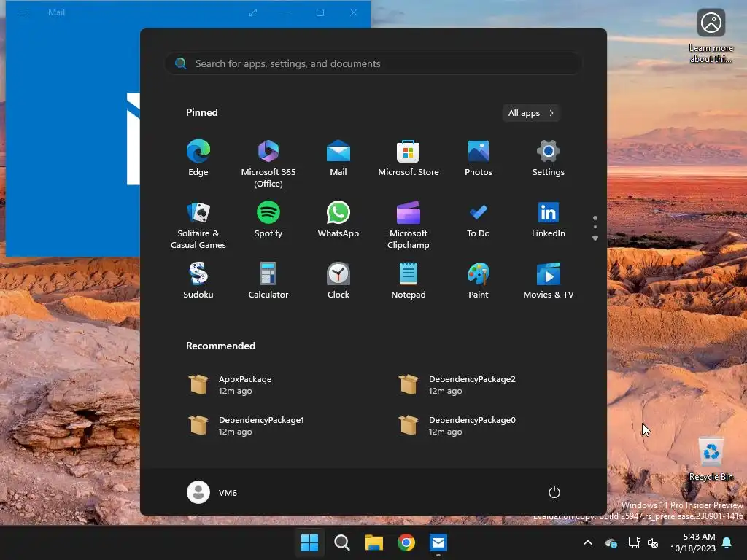Open the VM6 user account menu
The height and width of the screenshot is (560, 747).
[212, 492]
